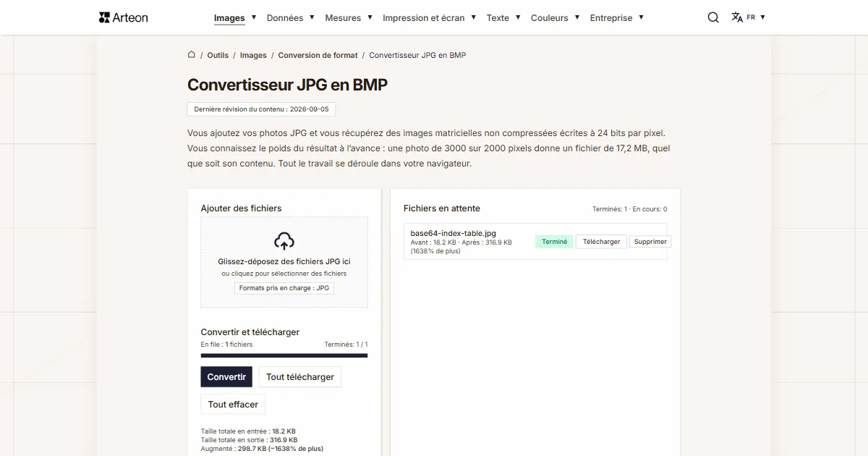
Task: Click the JPG drag-and-drop upload zone
Action: pos(284,262)
